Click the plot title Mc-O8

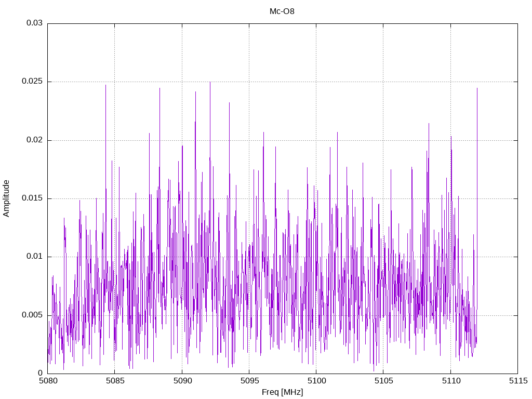point(282,11)
